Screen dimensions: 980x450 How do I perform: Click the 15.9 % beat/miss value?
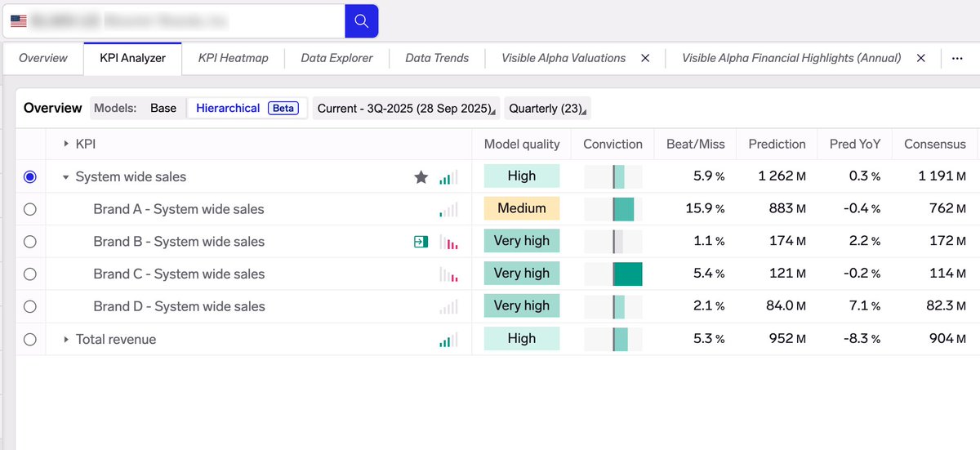point(705,209)
